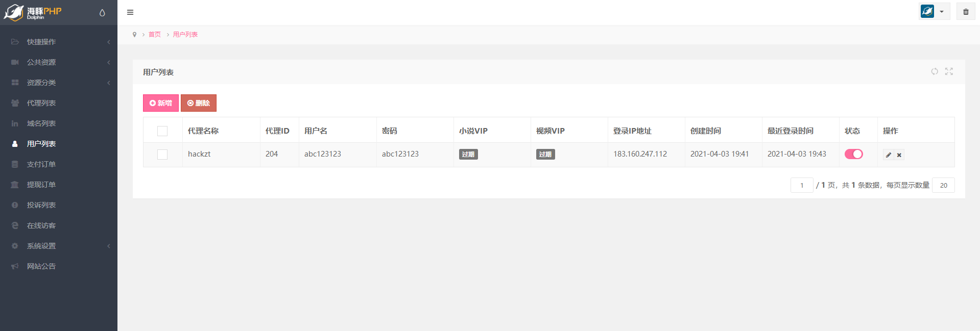Go to 代理列表 in the sidebar

pos(41,103)
